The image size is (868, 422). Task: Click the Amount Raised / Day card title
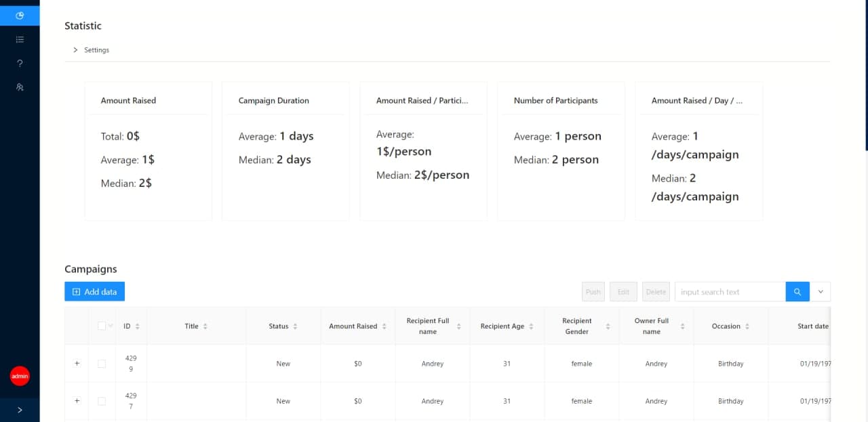coord(697,100)
